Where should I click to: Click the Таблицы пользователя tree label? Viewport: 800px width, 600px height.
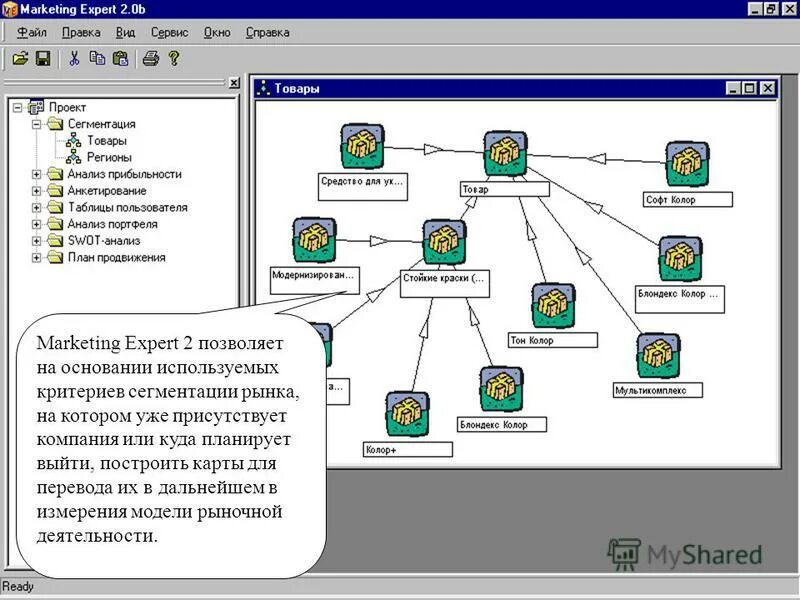128,208
